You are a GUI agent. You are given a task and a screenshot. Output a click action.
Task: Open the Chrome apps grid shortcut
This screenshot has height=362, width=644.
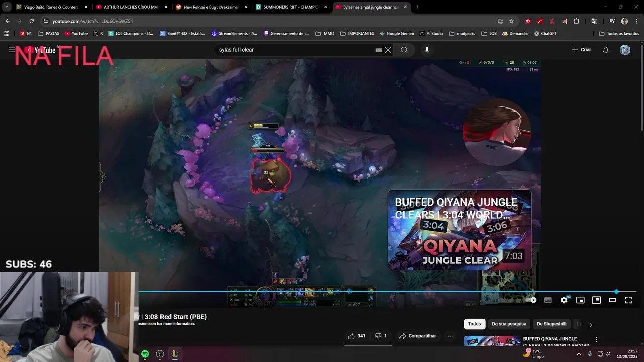7,34
